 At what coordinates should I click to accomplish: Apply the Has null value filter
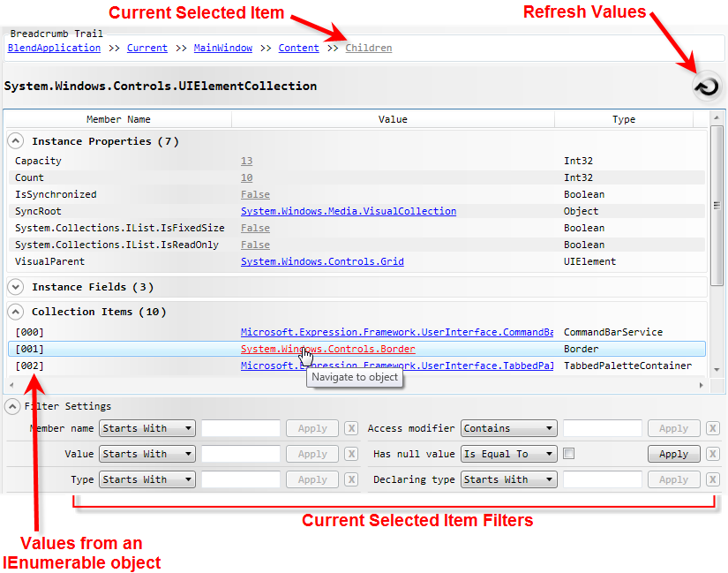click(673, 454)
